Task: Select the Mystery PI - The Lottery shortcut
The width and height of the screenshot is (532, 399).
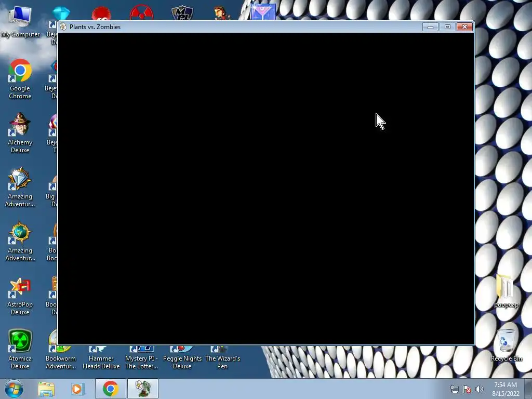Action: click(141, 357)
